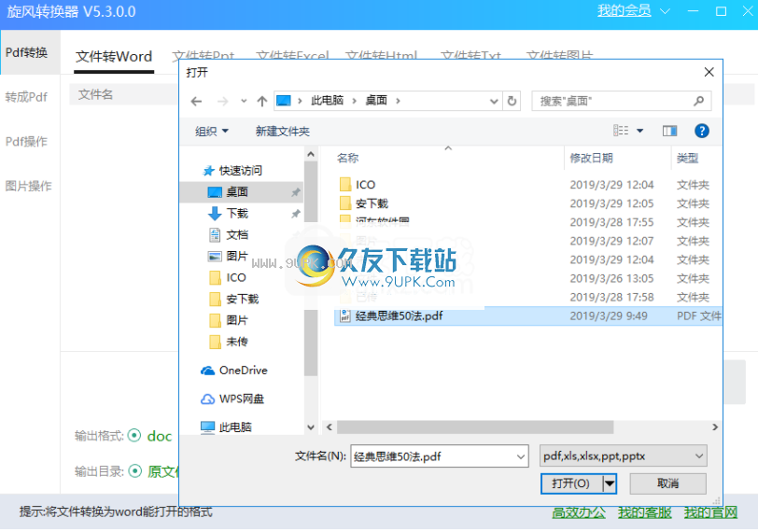
Task: Open view options dropdown arrow
Action: (639, 131)
